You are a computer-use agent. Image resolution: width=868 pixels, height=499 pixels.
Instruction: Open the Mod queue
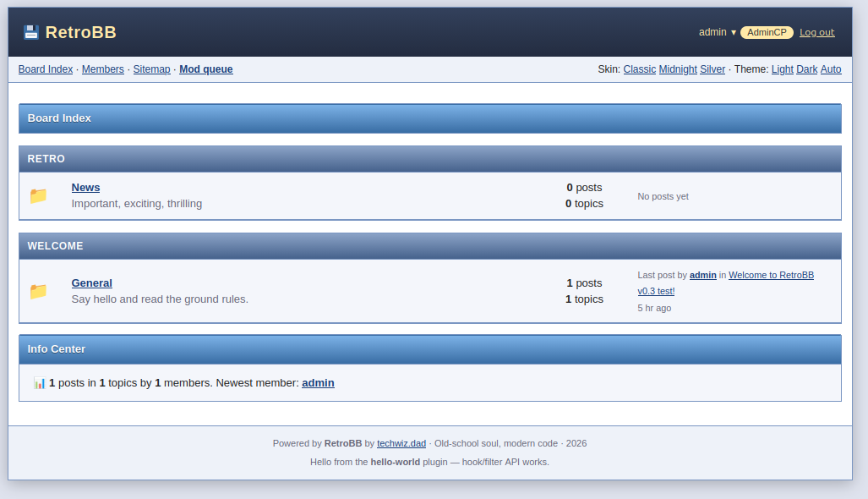(x=206, y=69)
